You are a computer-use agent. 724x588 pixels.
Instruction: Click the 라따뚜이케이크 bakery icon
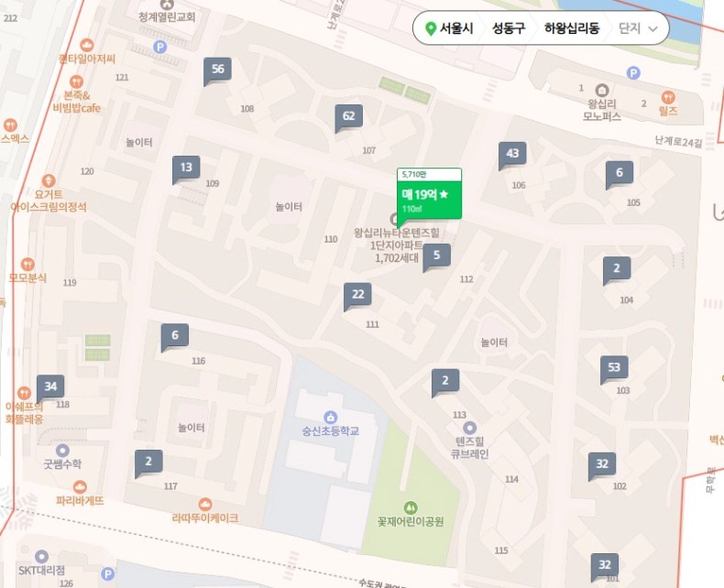[205, 504]
